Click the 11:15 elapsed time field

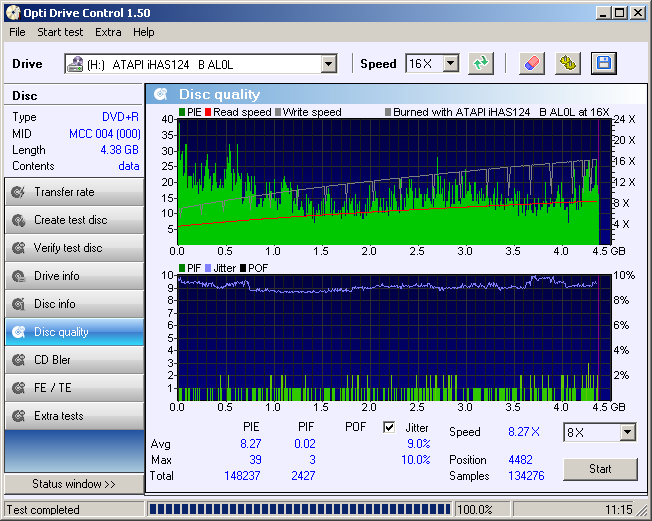[618, 510]
